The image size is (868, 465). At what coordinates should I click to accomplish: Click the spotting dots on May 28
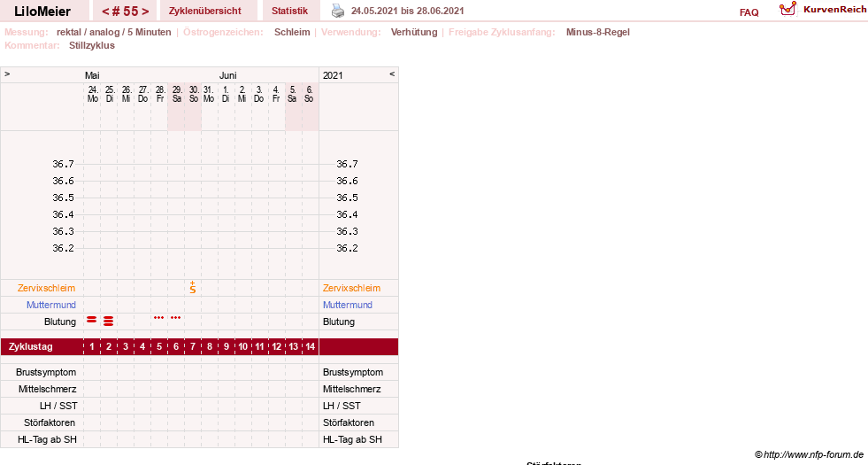pyautogui.click(x=159, y=318)
